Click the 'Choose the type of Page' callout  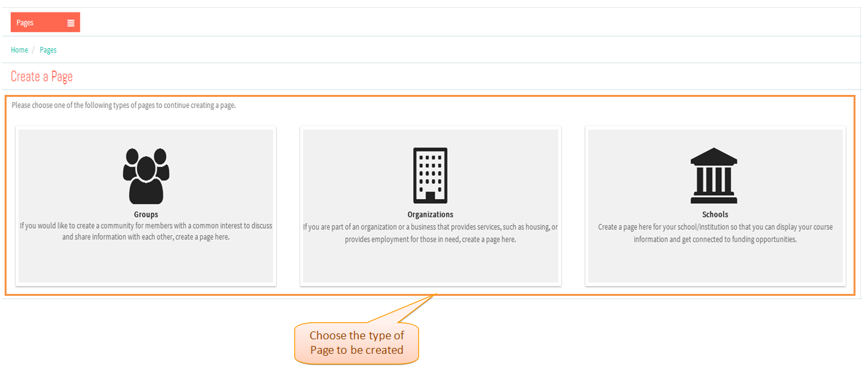point(356,343)
